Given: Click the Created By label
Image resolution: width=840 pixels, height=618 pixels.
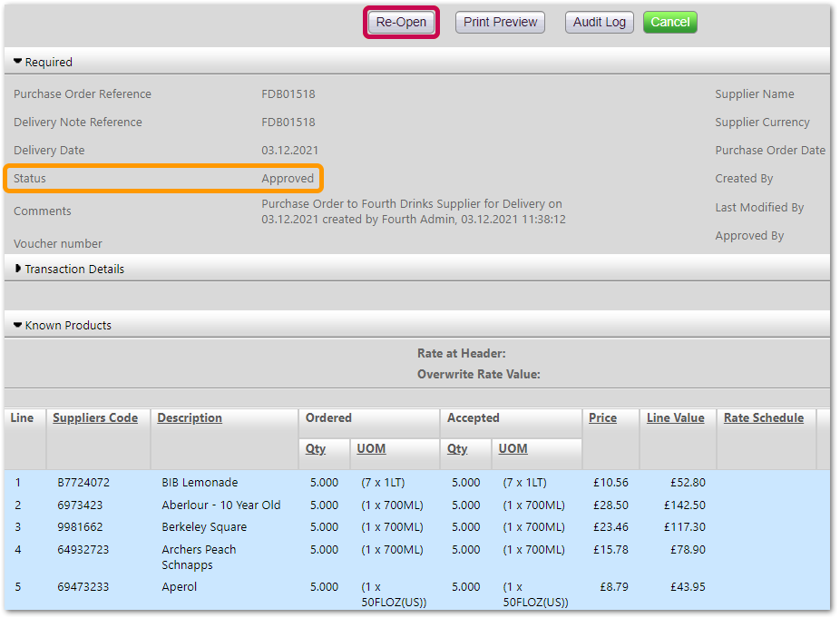Looking at the screenshot, I should click(744, 179).
